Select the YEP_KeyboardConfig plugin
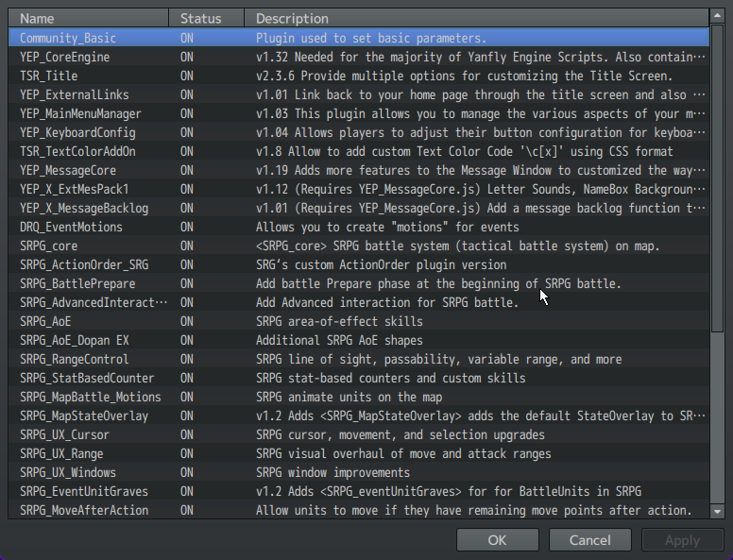 359,133
